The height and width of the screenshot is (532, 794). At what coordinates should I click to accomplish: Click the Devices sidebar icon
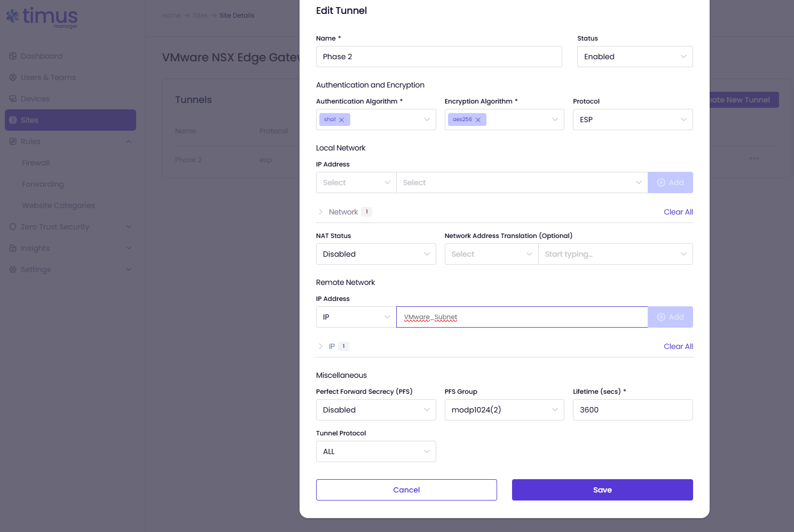coord(13,99)
